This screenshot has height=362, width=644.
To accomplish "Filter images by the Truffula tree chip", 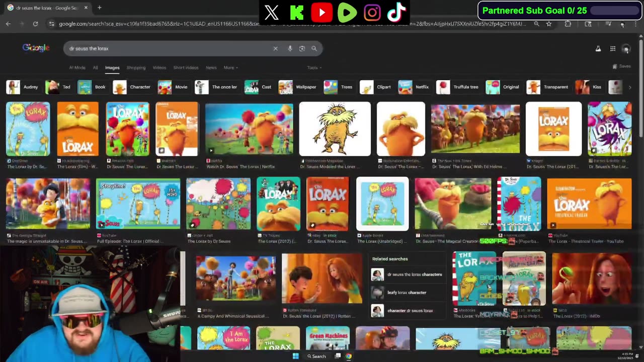I will click(458, 87).
